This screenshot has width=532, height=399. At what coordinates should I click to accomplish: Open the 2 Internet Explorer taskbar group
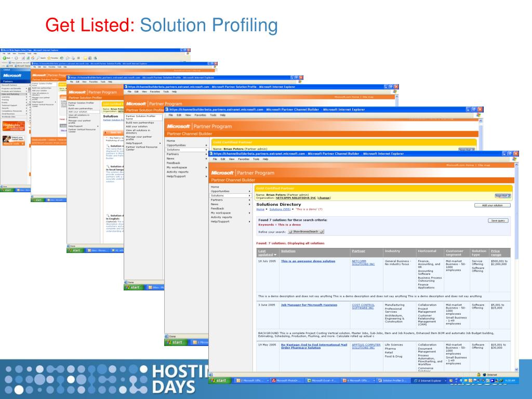(x=429, y=381)
